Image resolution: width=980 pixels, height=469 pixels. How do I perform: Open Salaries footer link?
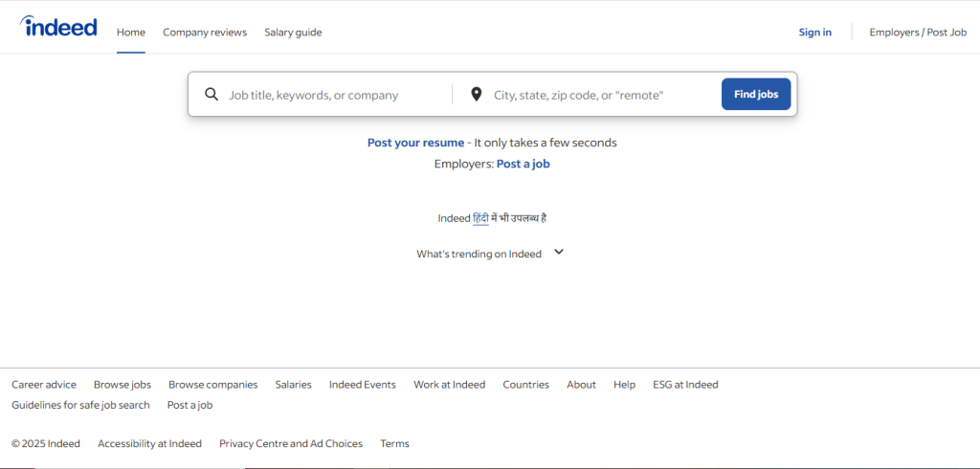293,385
